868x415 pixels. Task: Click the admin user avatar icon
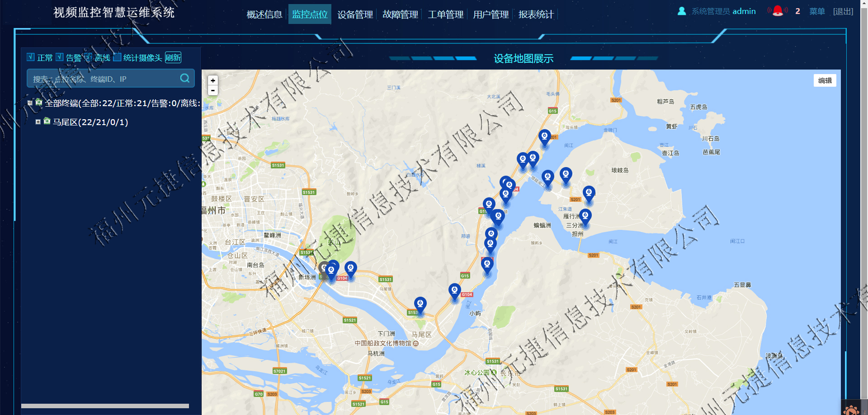coord(682,11)
